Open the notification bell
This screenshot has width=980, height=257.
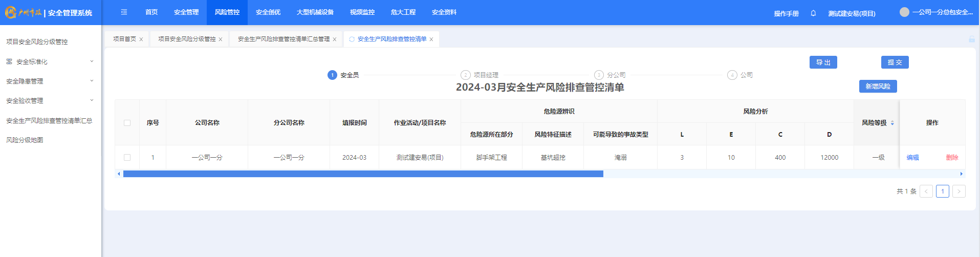[813, 13]
